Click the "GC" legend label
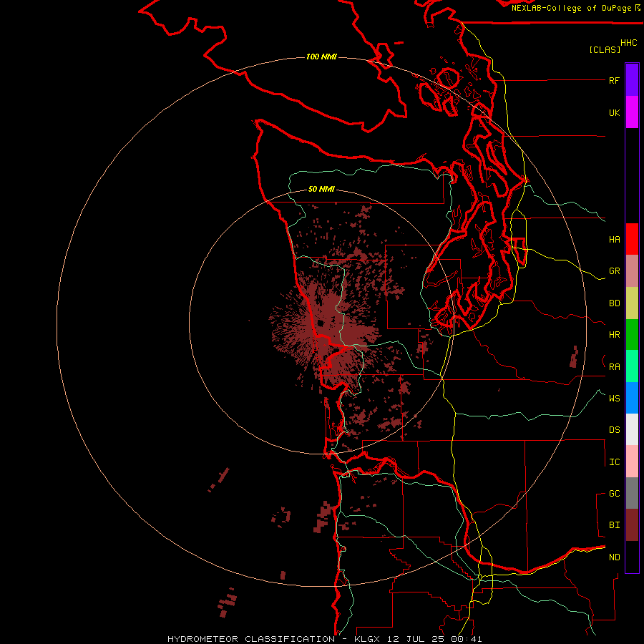This screenshot has height=644, width=644. coord(614,493)
